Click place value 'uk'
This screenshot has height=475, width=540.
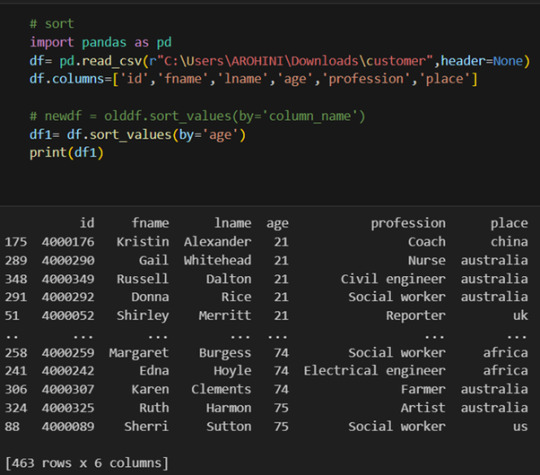[521, 316]
